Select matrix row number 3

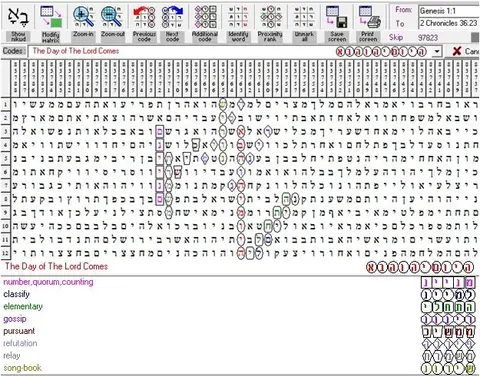[5, 132]
